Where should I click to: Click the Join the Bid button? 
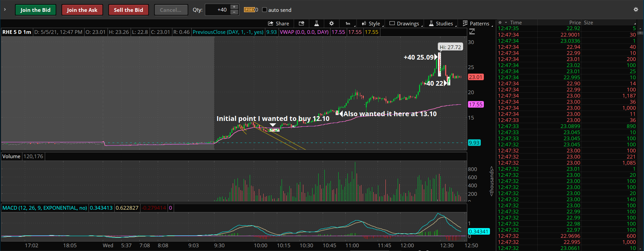[x=35, y=10]
